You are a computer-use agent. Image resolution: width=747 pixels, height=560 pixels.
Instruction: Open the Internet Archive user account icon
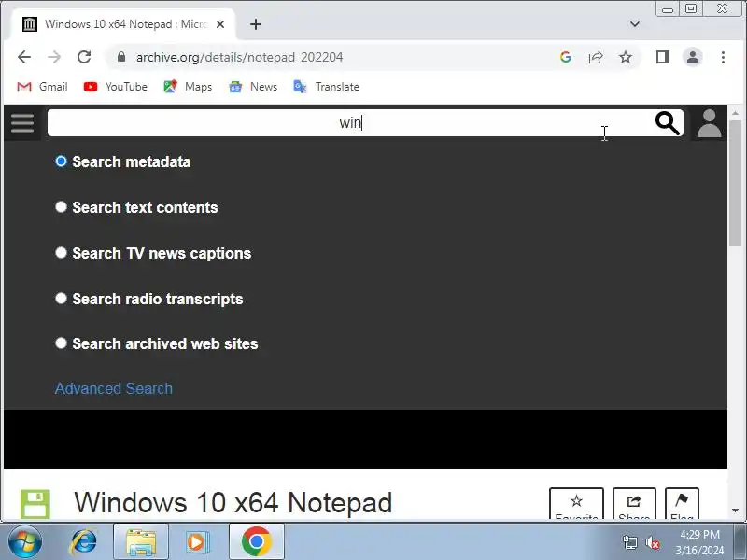[x=710, y=123]
